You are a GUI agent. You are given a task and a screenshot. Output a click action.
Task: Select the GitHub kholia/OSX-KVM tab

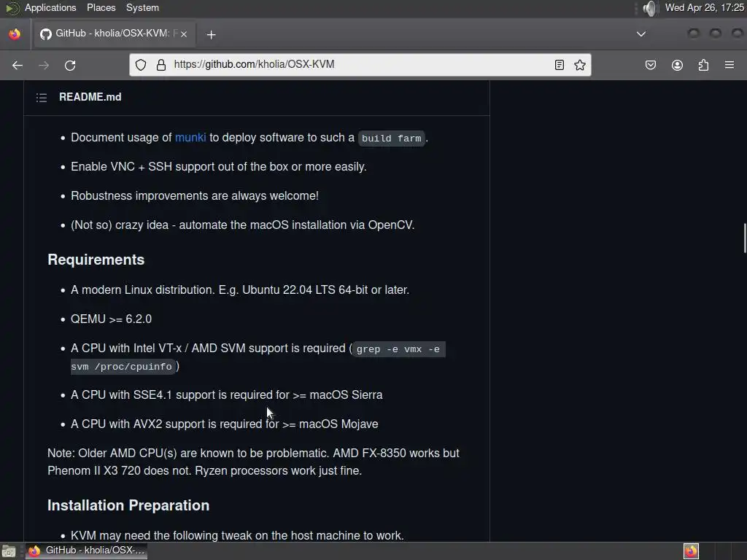(113, 34)
